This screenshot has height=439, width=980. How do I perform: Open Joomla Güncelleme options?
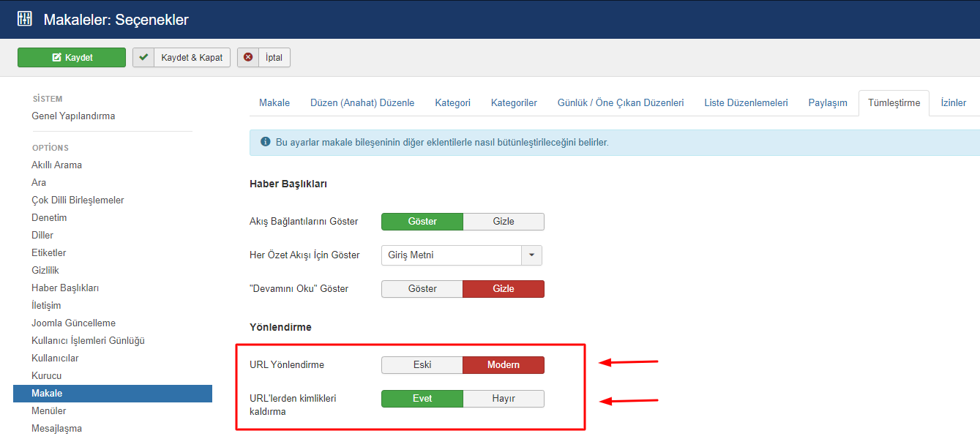coord(73,323)
